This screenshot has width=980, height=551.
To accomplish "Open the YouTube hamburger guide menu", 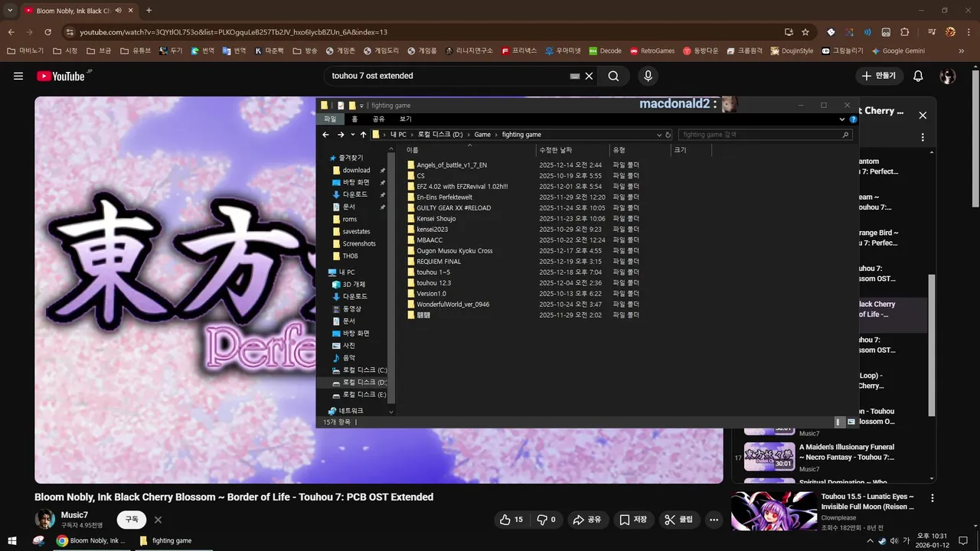I will [x=18, y=76].
